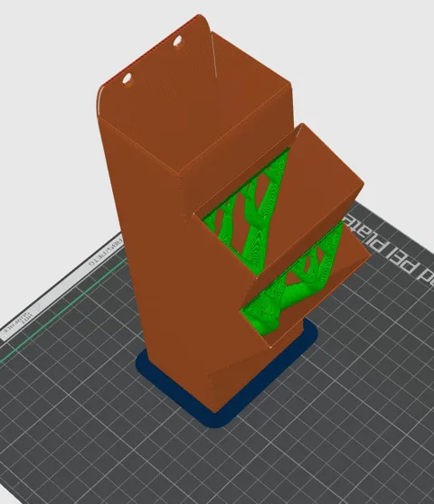This screenshot has width=434, height=504.
Task: Click the thin seam line inside the bin
Action: tap(214, 55)
